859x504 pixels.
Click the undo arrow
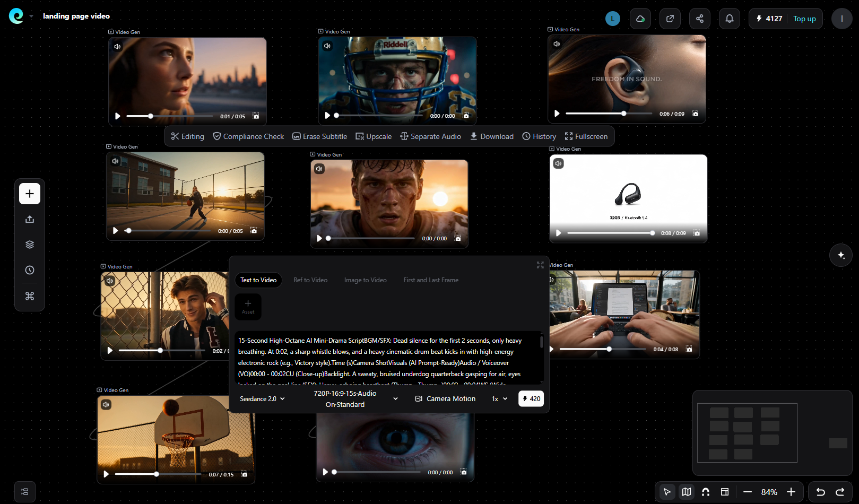click(820, 492)
